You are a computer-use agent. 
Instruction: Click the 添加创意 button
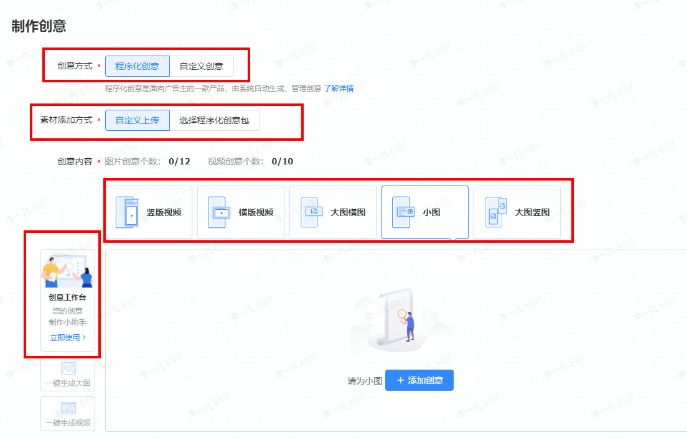point(419,380)
